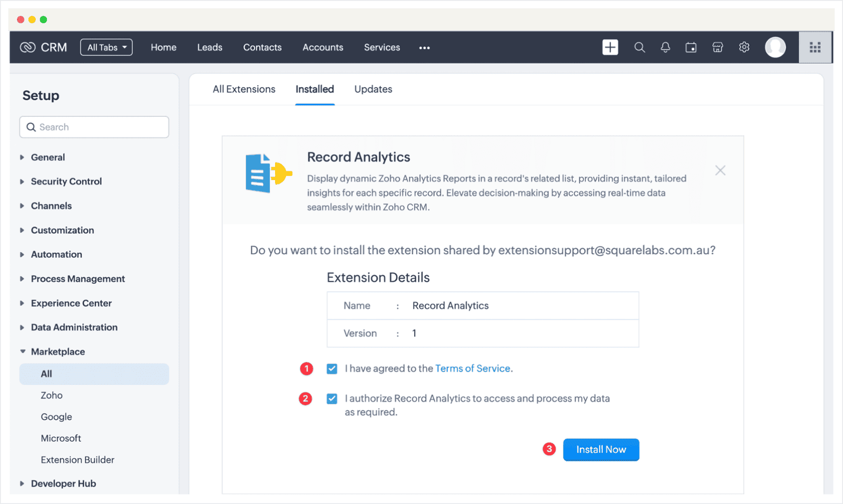Image resolution: width=843 pixels, height=504 pixels.
Task: Click the Install Now button
Action: tap(601, 450)
